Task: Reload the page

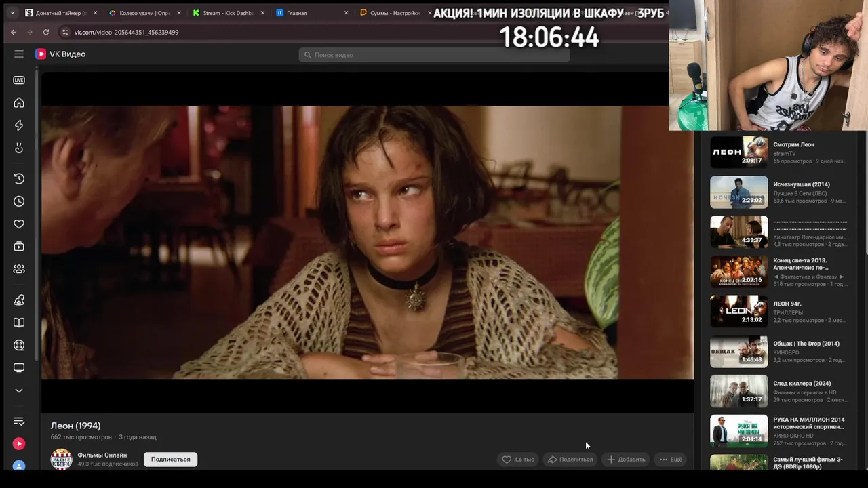Action: [x=46, y=32]
